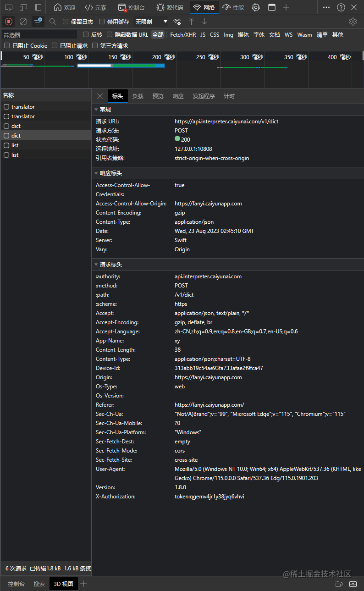Click the request URL value text

point(226,122)
